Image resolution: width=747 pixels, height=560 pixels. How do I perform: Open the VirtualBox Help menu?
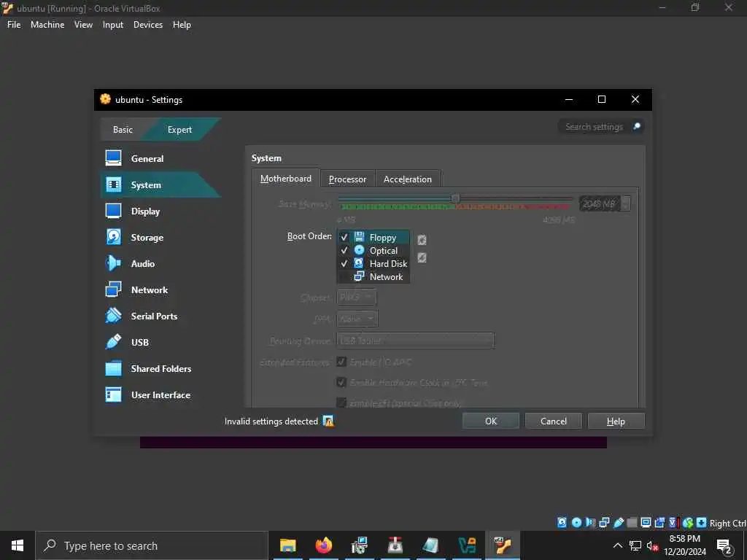[x=182, y=25]
